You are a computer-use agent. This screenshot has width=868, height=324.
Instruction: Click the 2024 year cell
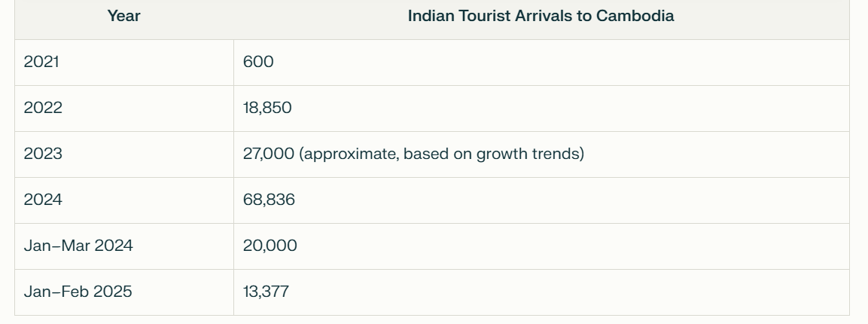point(43,200)
